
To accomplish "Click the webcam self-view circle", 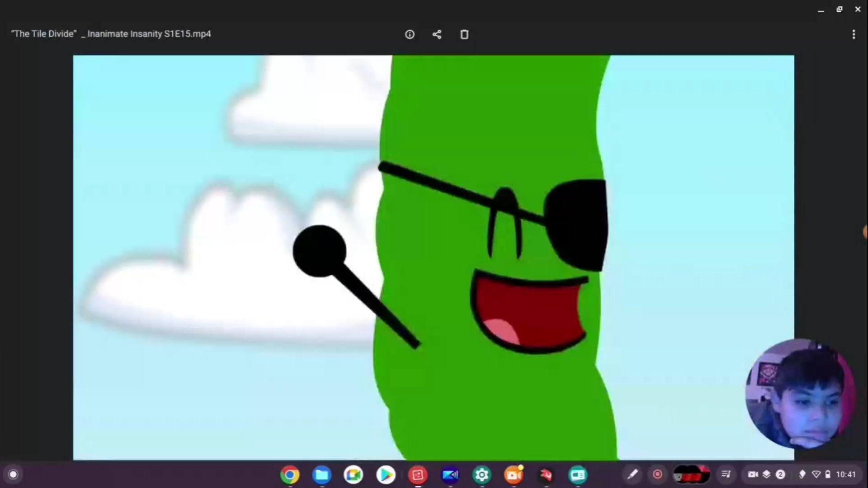I will [x=799, y=394].
